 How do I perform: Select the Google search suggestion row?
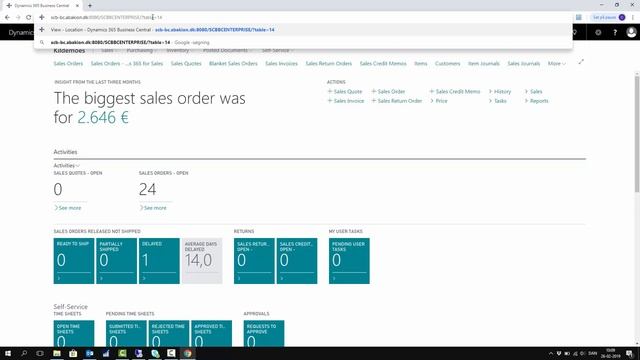(x=303, y=42)
